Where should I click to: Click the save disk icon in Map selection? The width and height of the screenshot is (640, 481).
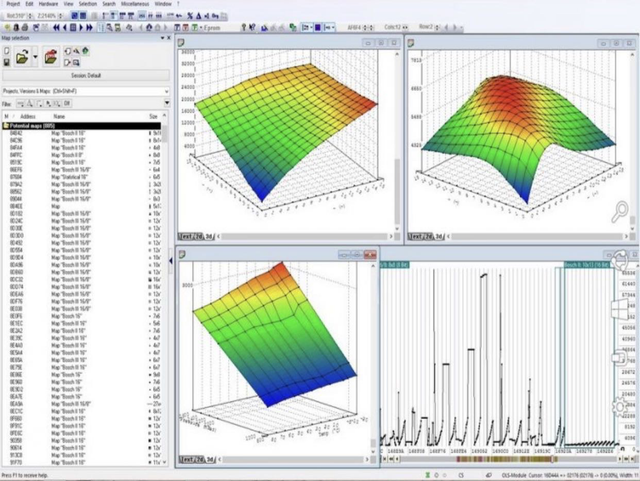click(x=7, y=63)
